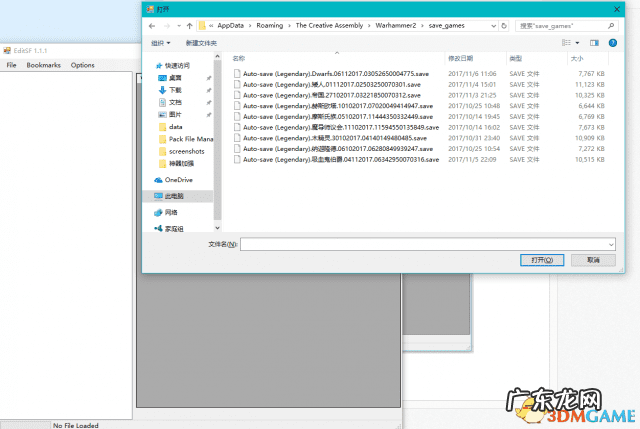Open the File menu in EditSF

pos(12,65)
